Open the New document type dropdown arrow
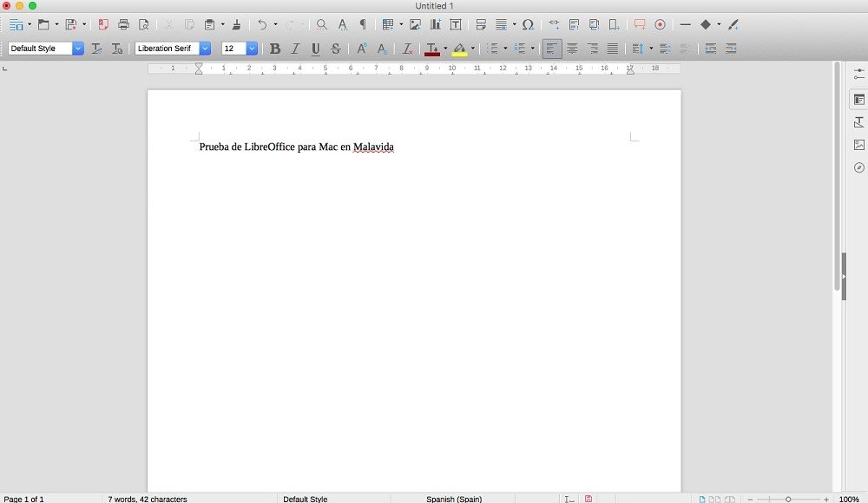The height and width of the screenshot is (503, 868). [x=30, y=24]
